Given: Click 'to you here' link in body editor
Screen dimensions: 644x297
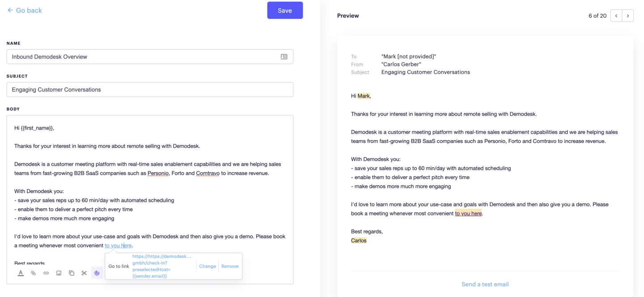Looking at the screenshot, I should coord(118,245).
